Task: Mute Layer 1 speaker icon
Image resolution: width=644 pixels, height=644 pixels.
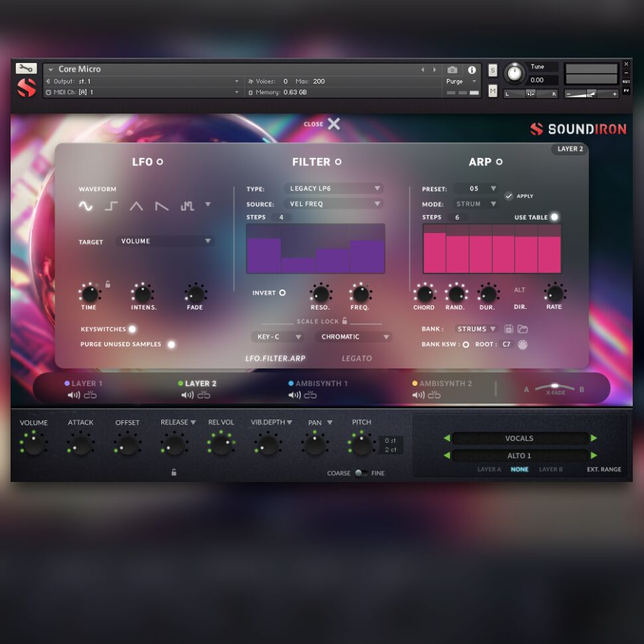Action: click(x=74, y=395)
